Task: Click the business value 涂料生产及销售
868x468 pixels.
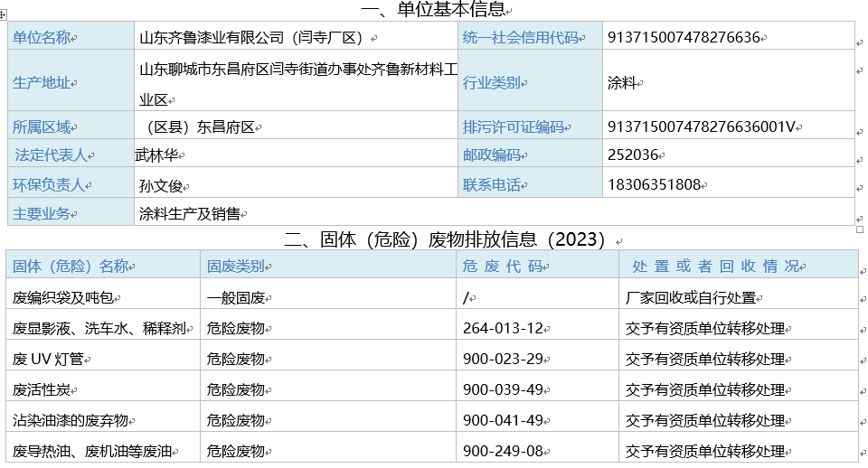Action: coord(189,213)
